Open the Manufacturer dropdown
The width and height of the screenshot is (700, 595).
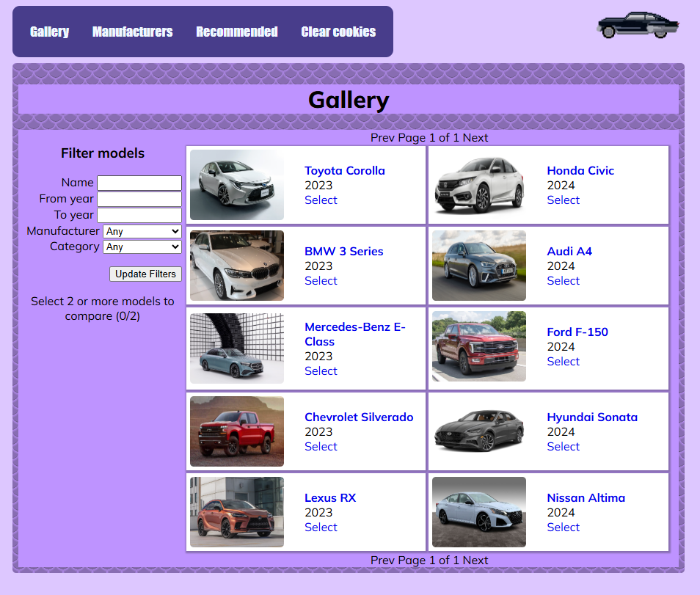pyautogui.click(x=142, y=230)
